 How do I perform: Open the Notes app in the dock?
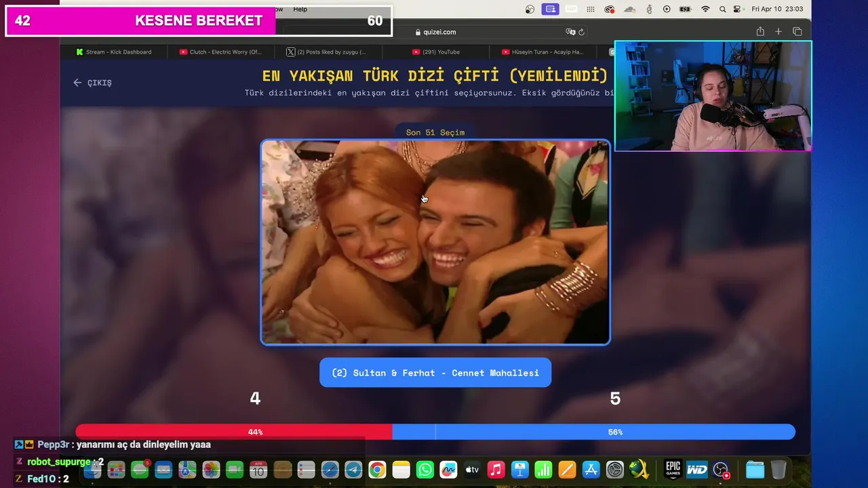click(401, 469)
